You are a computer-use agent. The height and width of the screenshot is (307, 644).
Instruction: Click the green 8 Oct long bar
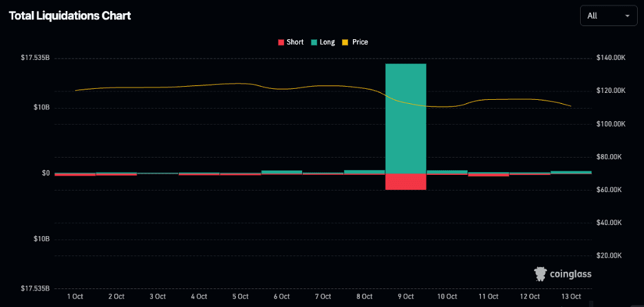(364, 171)
